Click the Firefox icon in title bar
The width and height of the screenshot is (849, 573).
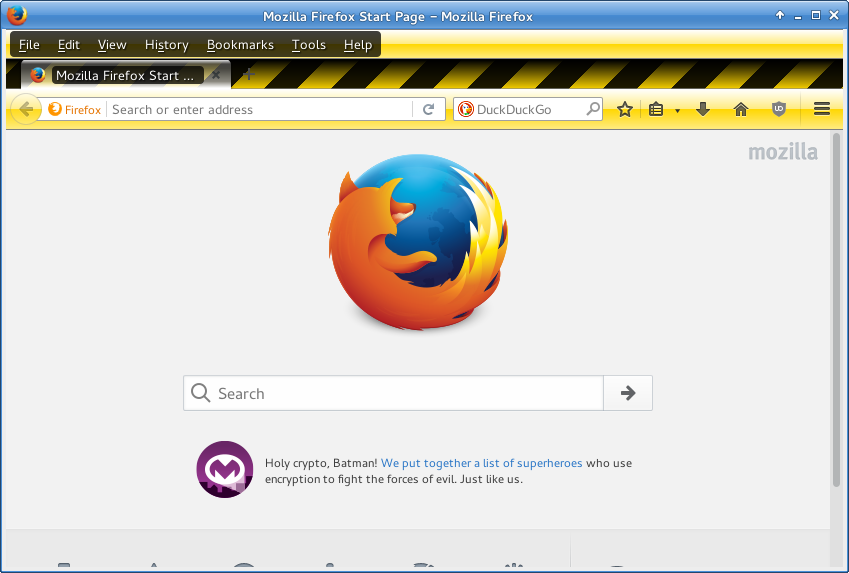point(17,15)
